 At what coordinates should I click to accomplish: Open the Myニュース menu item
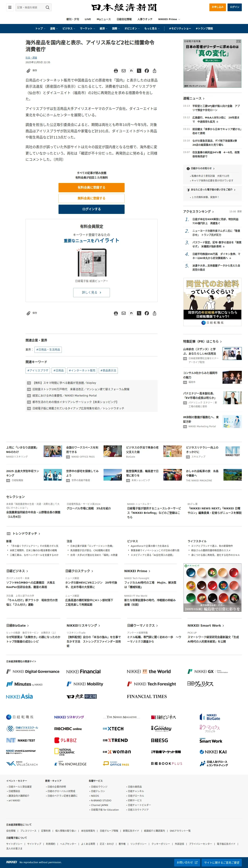tap(104, 19)
